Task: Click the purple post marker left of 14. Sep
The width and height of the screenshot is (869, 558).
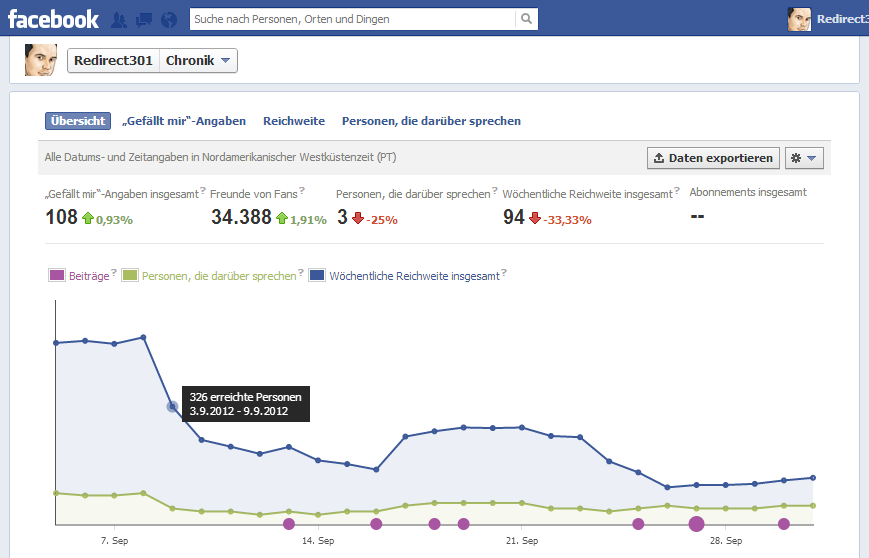Action: pyautogui.click(x=289, y=524)
